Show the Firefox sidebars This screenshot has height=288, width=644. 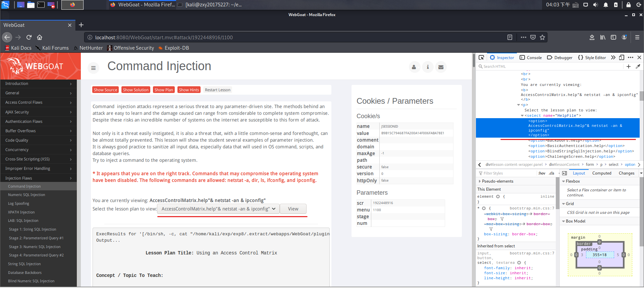tap(613, 37)
